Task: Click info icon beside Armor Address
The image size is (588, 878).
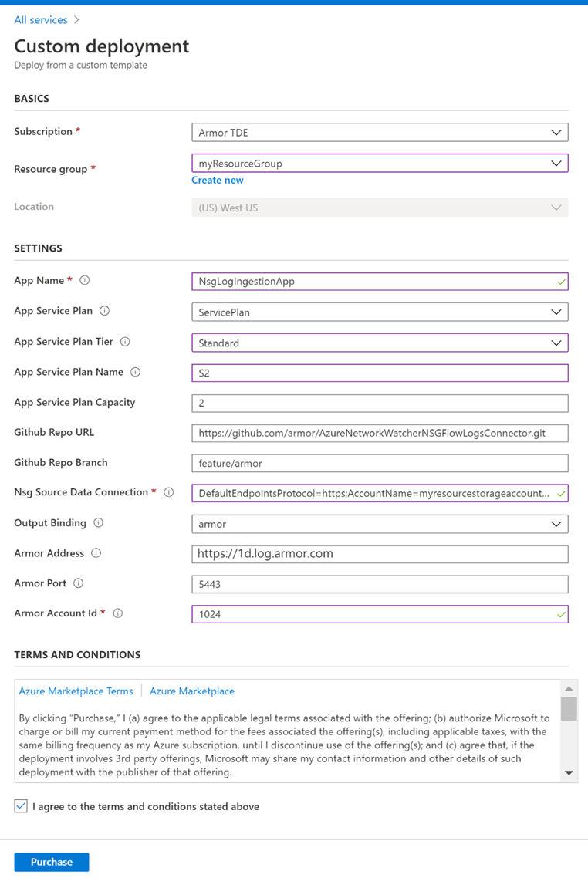Action: tap(96, 553)
